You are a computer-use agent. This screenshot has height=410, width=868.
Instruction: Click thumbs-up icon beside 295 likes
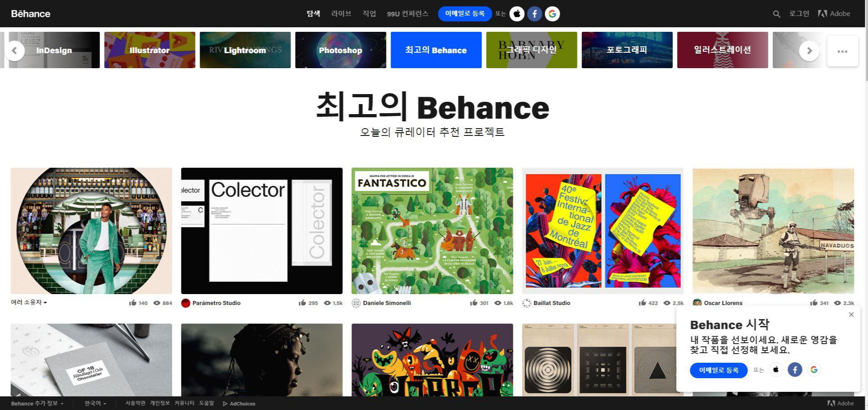click(302, 303)
